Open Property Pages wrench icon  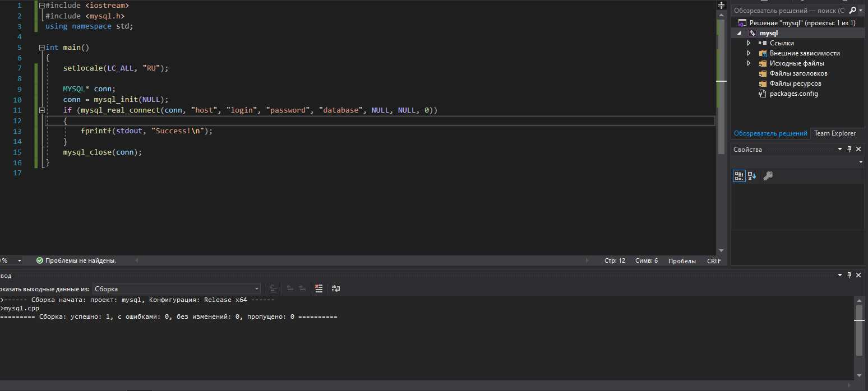point(768,176)
